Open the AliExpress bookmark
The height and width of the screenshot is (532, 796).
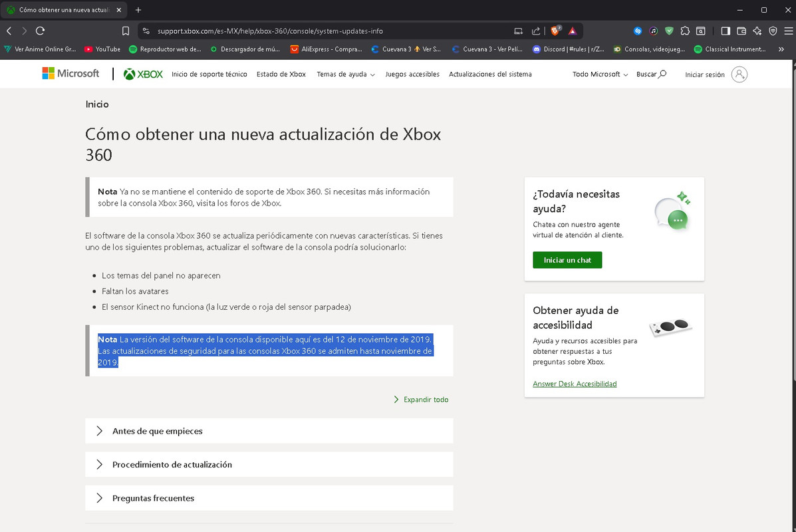(326, 49)
